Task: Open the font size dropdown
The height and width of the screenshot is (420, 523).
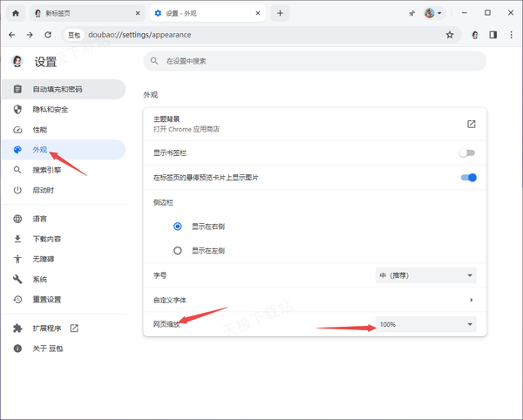Action: (x=425, y=275)
